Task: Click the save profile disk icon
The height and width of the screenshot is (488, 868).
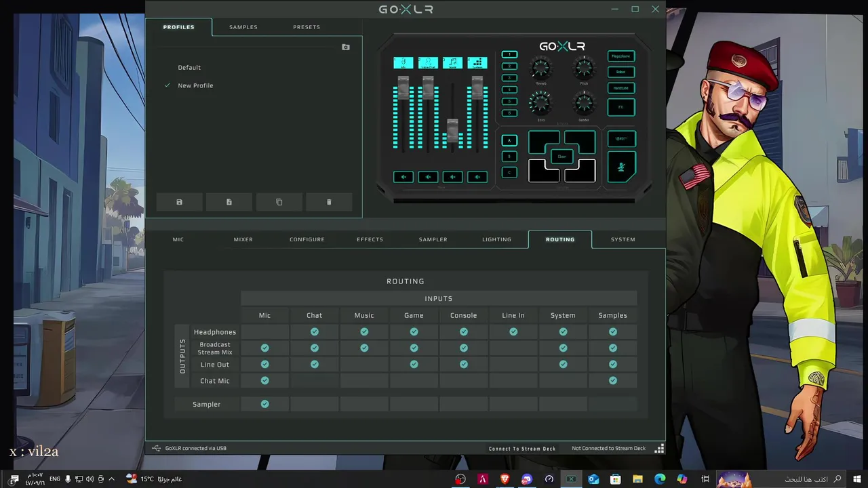Action: [179, 202]
